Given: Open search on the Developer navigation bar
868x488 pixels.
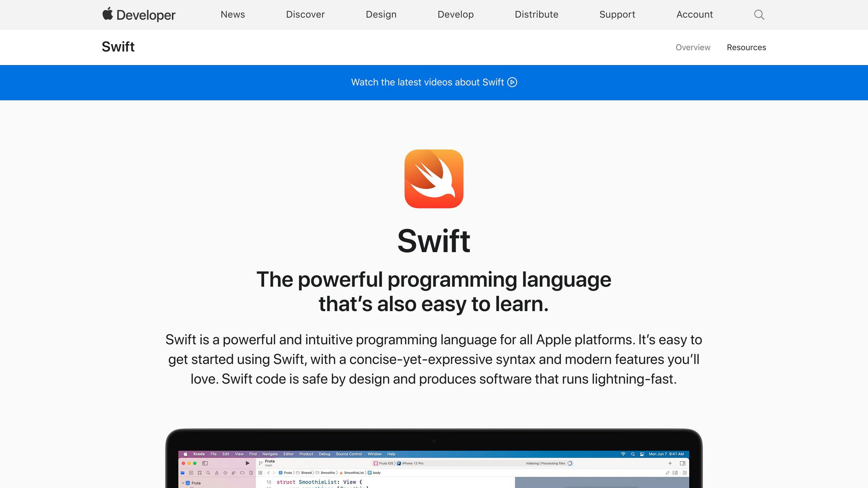Looking at the screenshot, I should pyautogui.click(x=759, y=15).
